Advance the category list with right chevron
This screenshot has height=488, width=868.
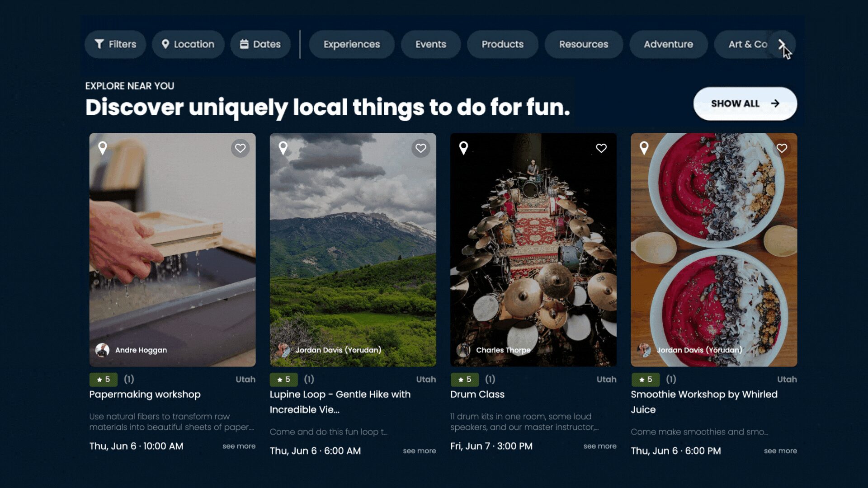point(782,44)
